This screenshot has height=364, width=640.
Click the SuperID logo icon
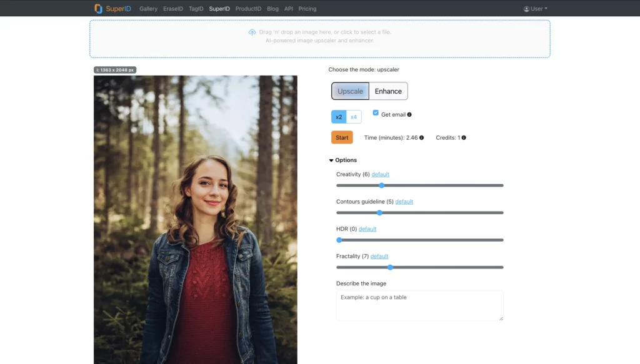point(98,8)
